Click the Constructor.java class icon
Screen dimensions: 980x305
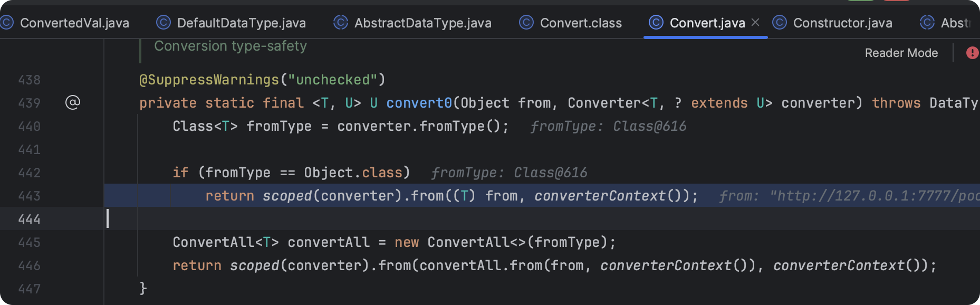780,23
